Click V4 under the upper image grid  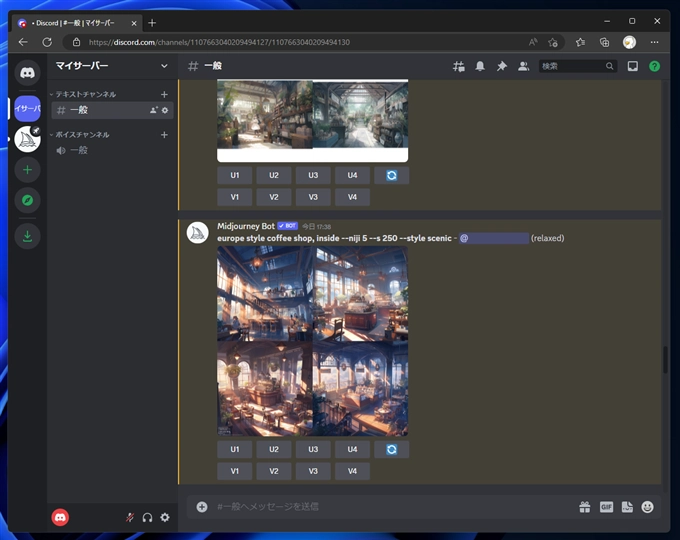(x=352, y=197)
